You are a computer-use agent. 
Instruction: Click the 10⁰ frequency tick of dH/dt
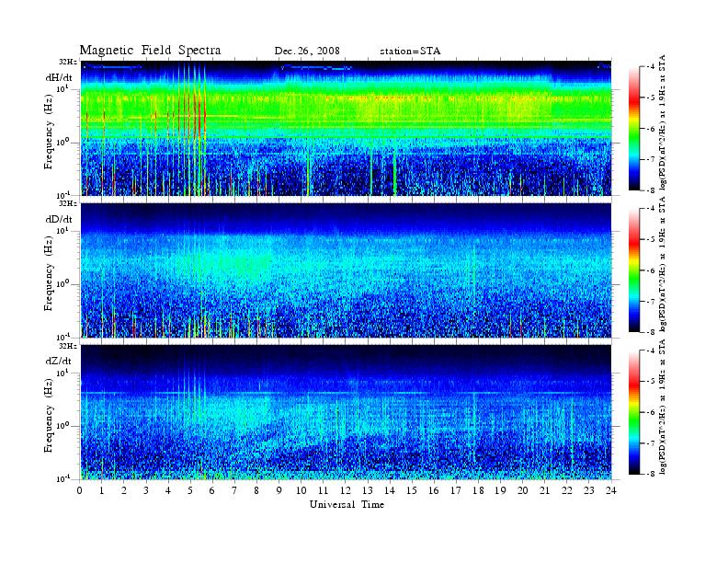click(x=63, y=143)
